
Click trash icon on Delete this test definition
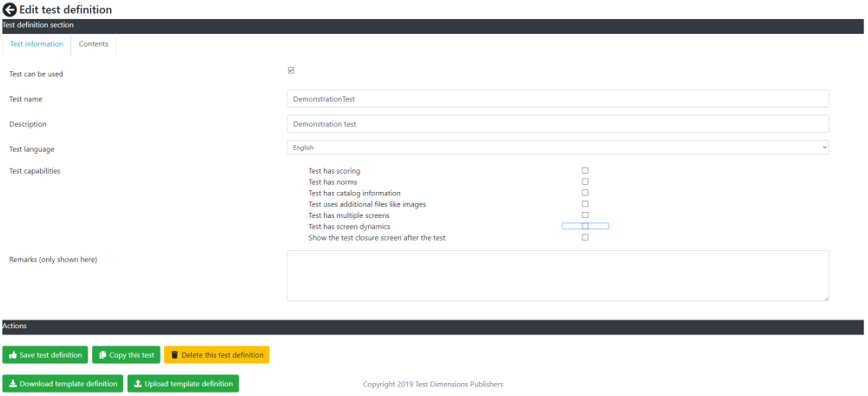(x=174, y=355)
